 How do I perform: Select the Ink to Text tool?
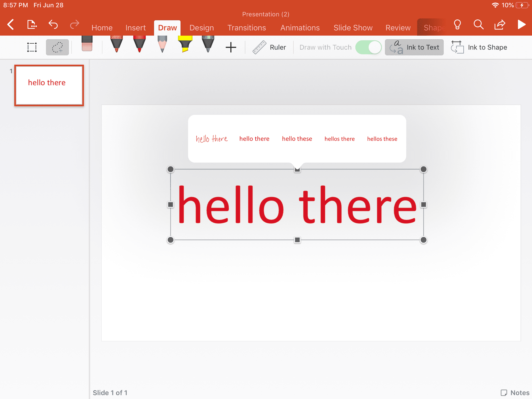click(414, 47)
